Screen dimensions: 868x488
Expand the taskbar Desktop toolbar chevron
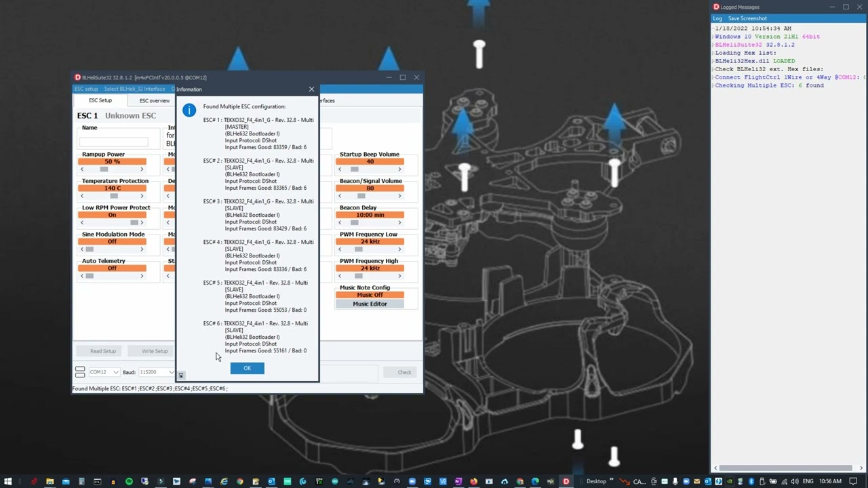click(611, 481)
